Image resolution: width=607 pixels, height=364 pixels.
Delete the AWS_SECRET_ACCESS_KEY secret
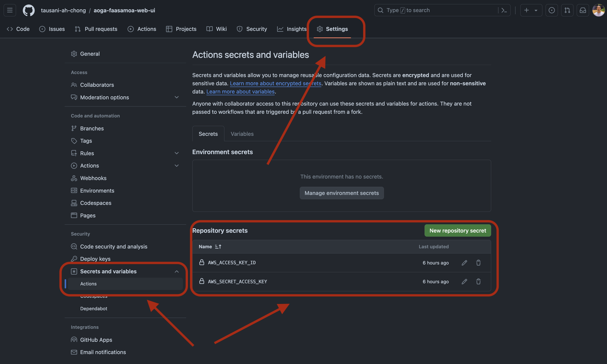[478, 282]
